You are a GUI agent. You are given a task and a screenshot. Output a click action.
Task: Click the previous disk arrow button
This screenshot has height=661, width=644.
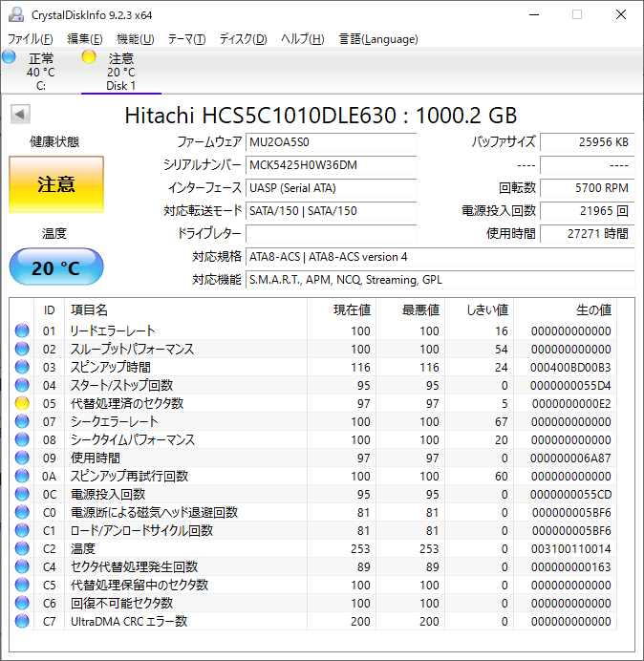[x=20, y=114]
